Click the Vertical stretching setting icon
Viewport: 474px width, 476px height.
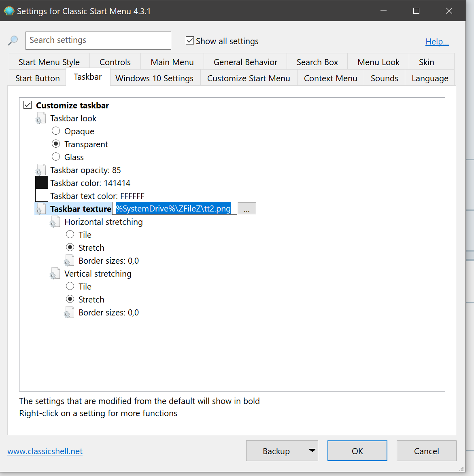click(x=55, y=274)
